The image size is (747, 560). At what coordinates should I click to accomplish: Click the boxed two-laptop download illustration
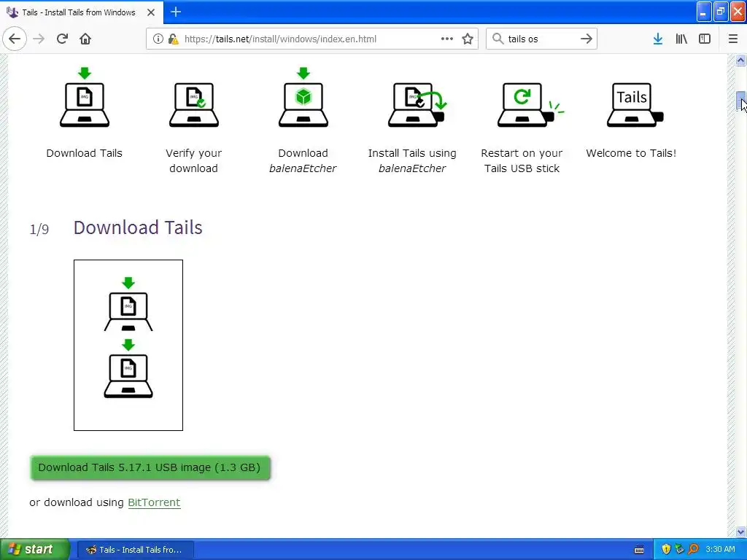128,345
